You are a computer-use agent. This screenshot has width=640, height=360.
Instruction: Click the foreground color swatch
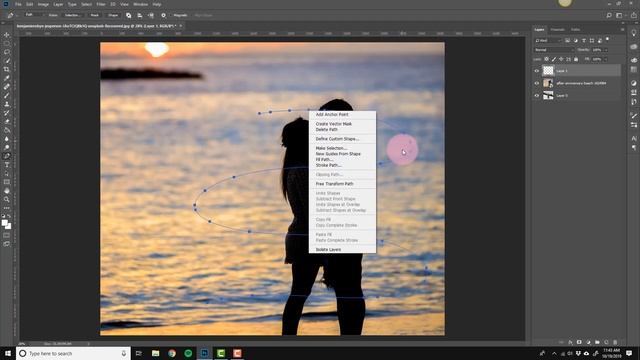[4, 223]
